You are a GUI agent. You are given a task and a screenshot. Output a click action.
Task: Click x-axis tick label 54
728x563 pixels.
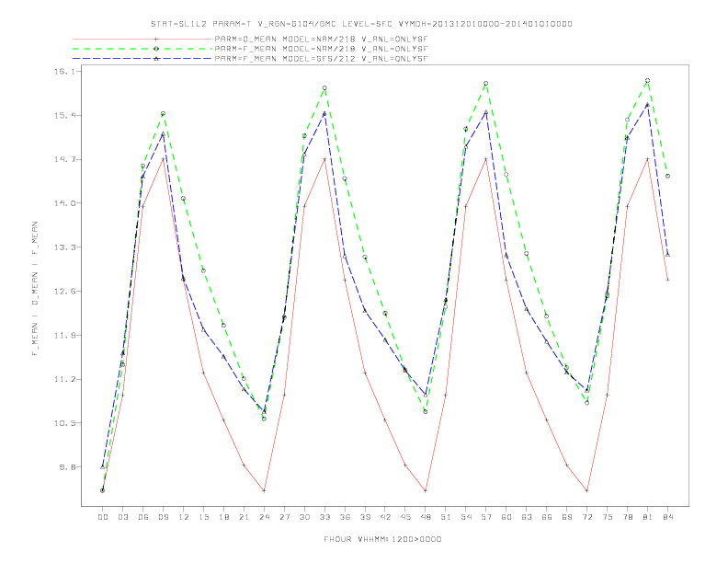[466, 517]
